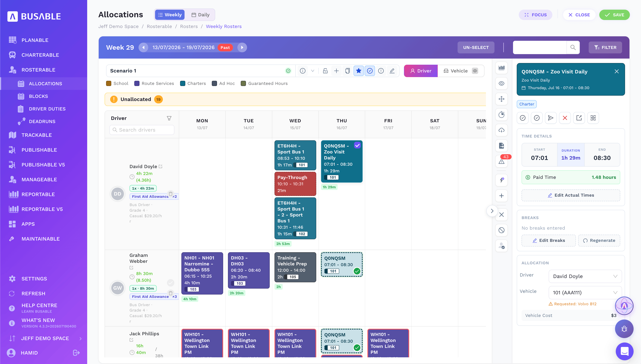
Task: Click the UN-SELECT button
Action: (x=476, y=47)
